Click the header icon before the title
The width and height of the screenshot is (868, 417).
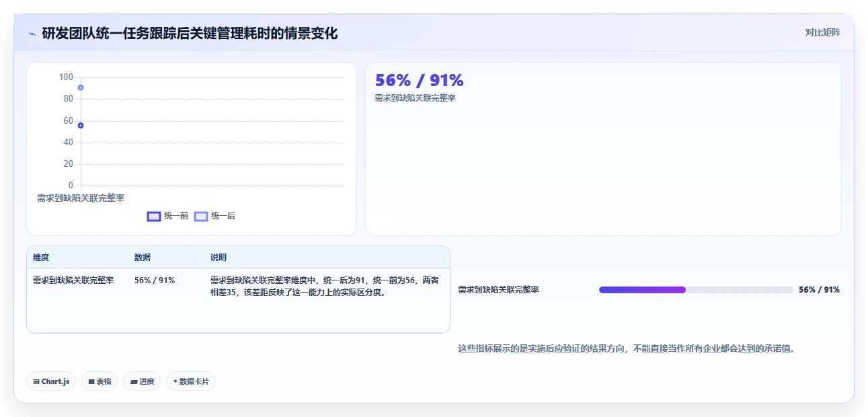tap(32, 33)
